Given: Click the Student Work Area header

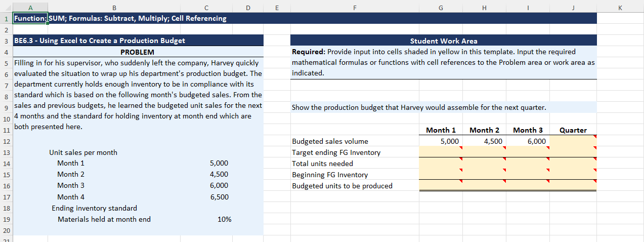Looking at the screenshot, I should [x=443, y=41].
